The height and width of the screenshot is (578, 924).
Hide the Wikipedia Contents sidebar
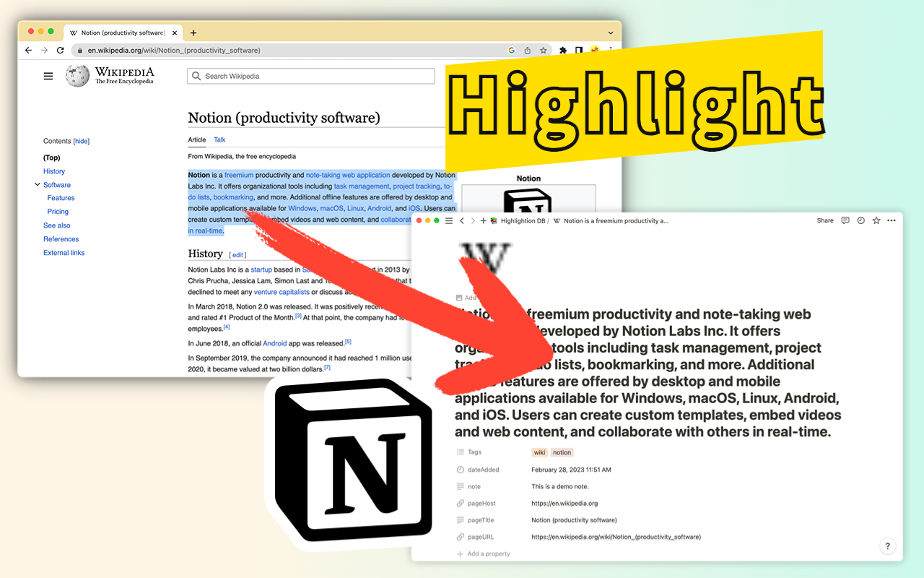[x=82, y=141]
